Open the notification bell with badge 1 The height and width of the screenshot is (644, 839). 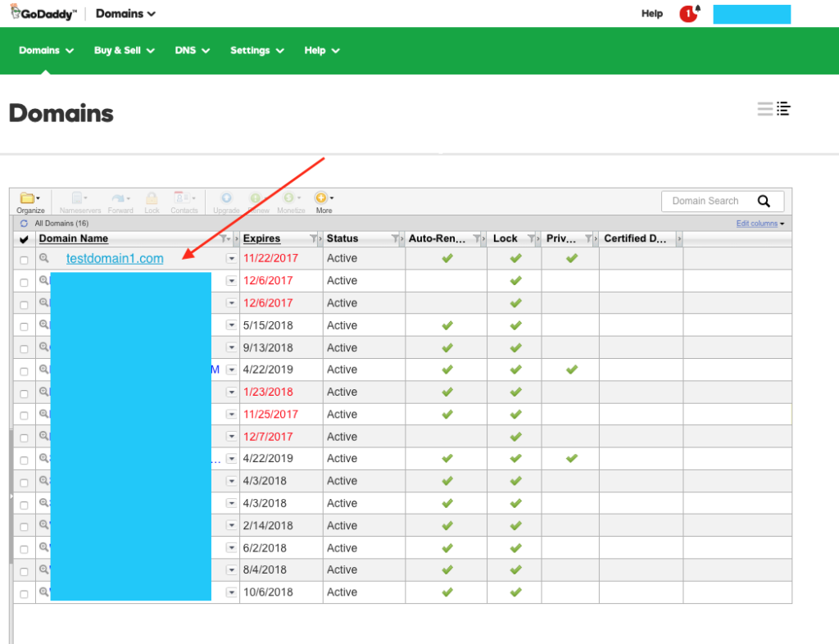click(689, 13)
